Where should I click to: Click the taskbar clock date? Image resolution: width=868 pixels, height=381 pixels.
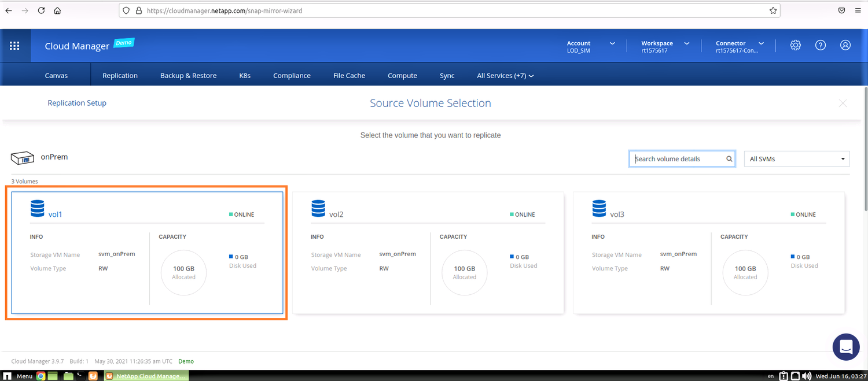pyautogui.click(x=840, y=376)
